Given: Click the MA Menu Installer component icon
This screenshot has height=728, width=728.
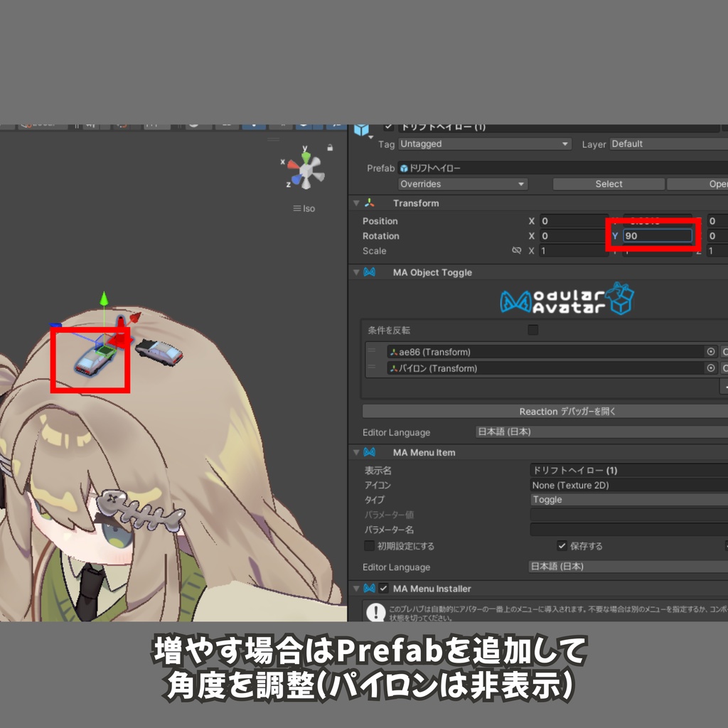Looking at the screenshot, I should [x=370, y=589].
